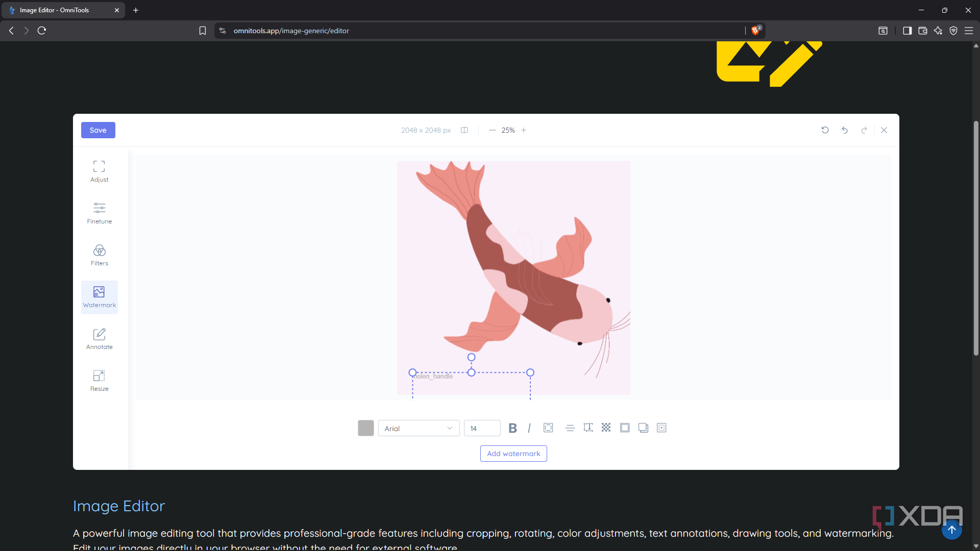Close the Image Editor - OmniTools tab
980x551 pixels.
tap(117, 10)
